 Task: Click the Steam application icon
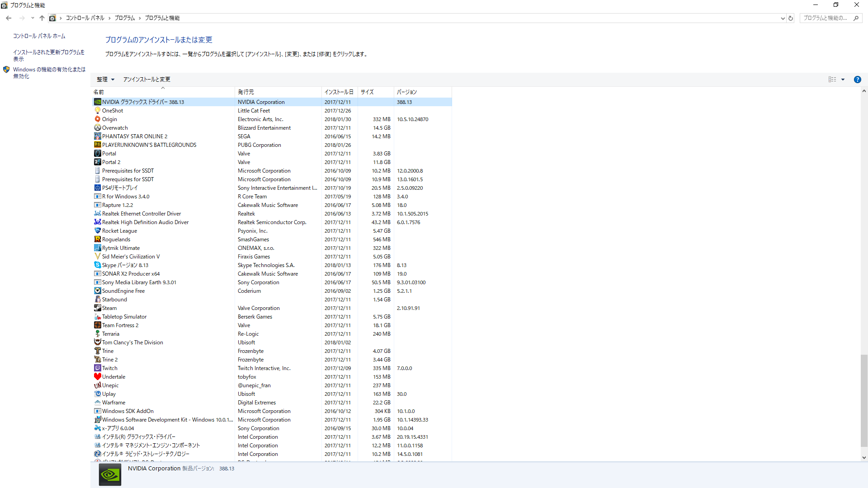(97, 308)
